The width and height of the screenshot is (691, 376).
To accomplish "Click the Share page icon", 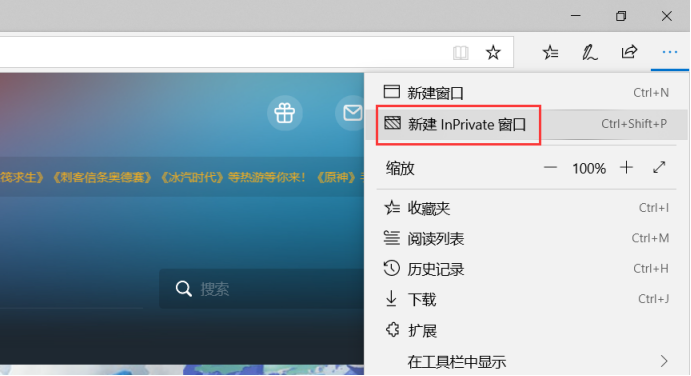I will [x=629, y=52].
